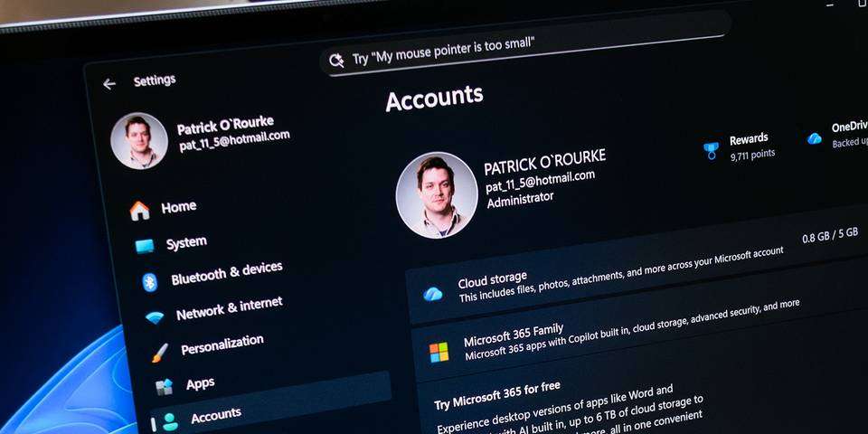The width and height of the screenshot is (868, 434).
Task: Click the OneDrive cloud icon
Action: 815,138
